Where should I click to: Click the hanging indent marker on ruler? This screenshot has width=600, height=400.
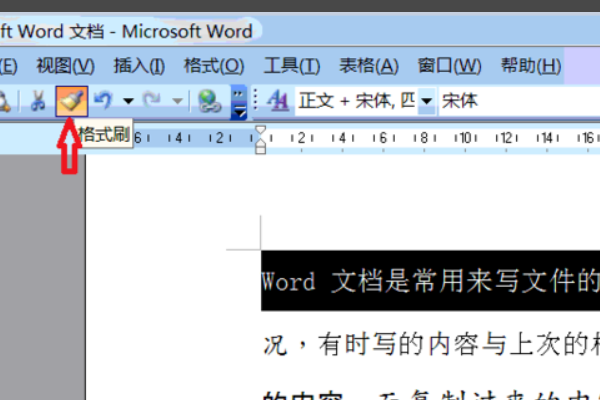pyautogui.click(x=261, y=143)
